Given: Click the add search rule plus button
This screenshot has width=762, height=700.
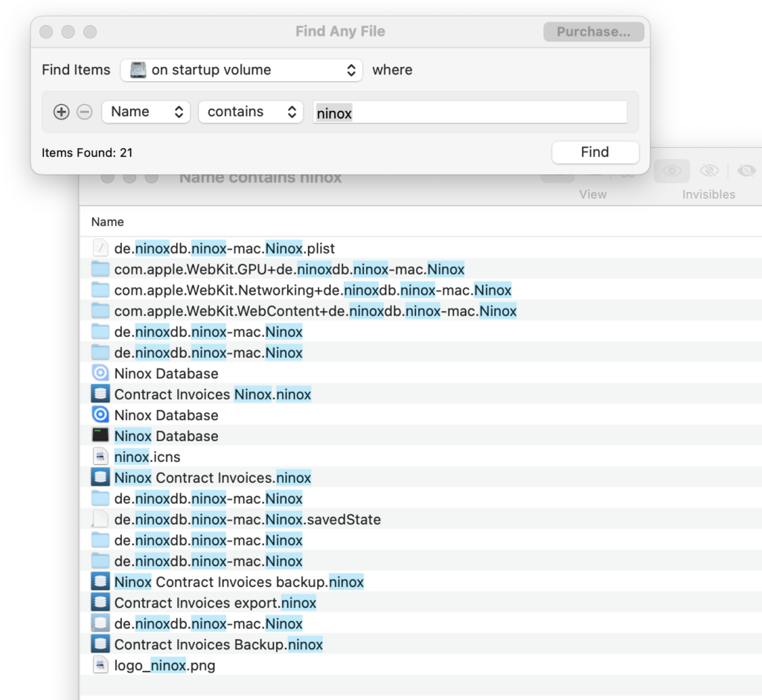Looking at the screenshot, I should pyautogui.click(x=62, y=112).
